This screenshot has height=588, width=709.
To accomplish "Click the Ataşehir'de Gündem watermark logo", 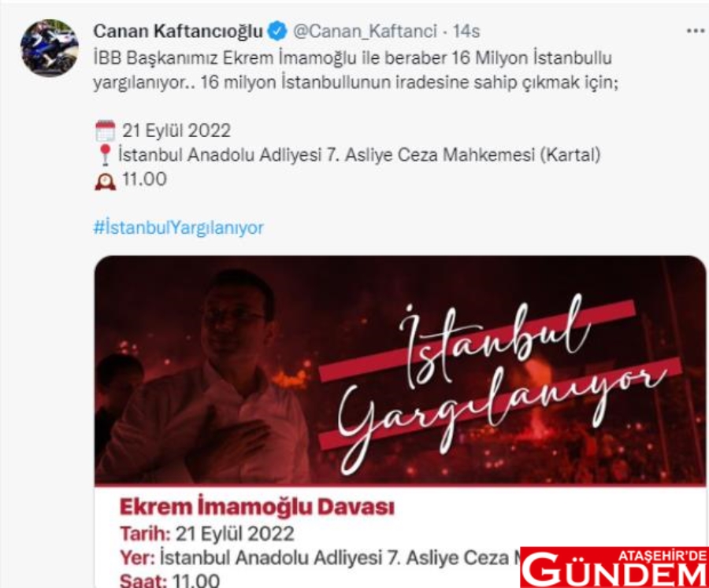I will coord(614,568).
